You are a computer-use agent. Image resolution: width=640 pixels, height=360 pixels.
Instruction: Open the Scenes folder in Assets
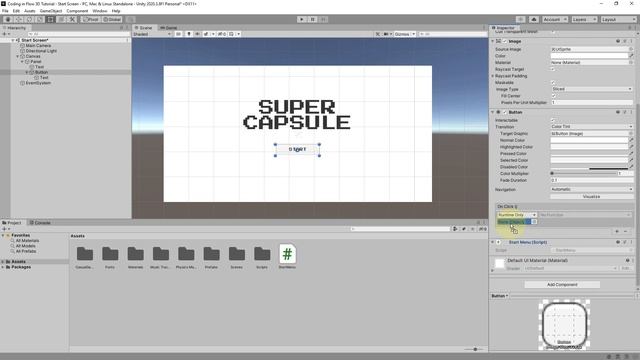click(237, 257)
